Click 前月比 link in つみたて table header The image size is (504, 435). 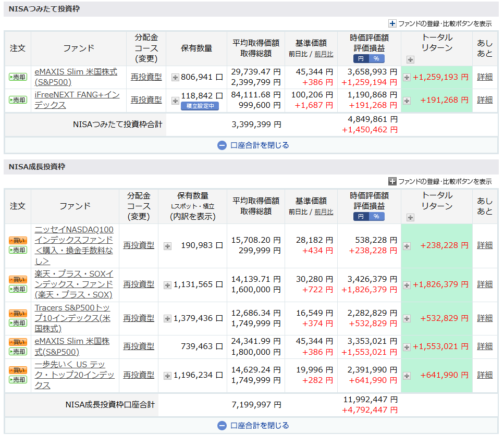coord(324,54)
